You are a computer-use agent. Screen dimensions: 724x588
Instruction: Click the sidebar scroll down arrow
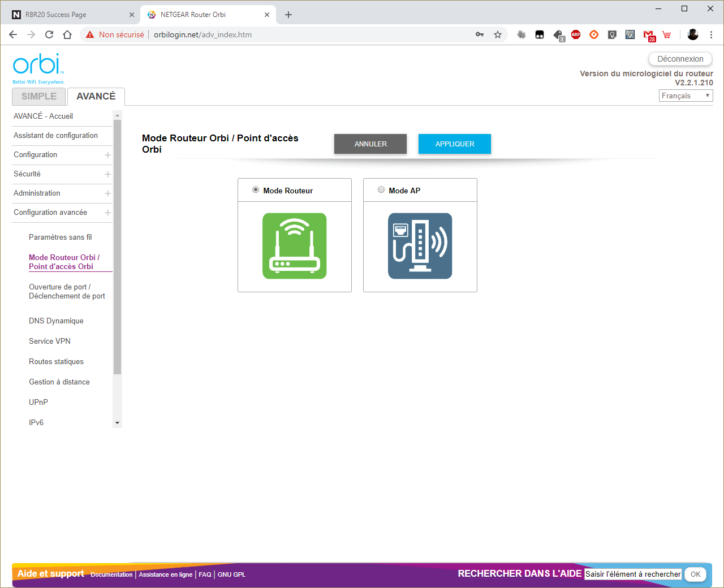[x=118, y=423]
